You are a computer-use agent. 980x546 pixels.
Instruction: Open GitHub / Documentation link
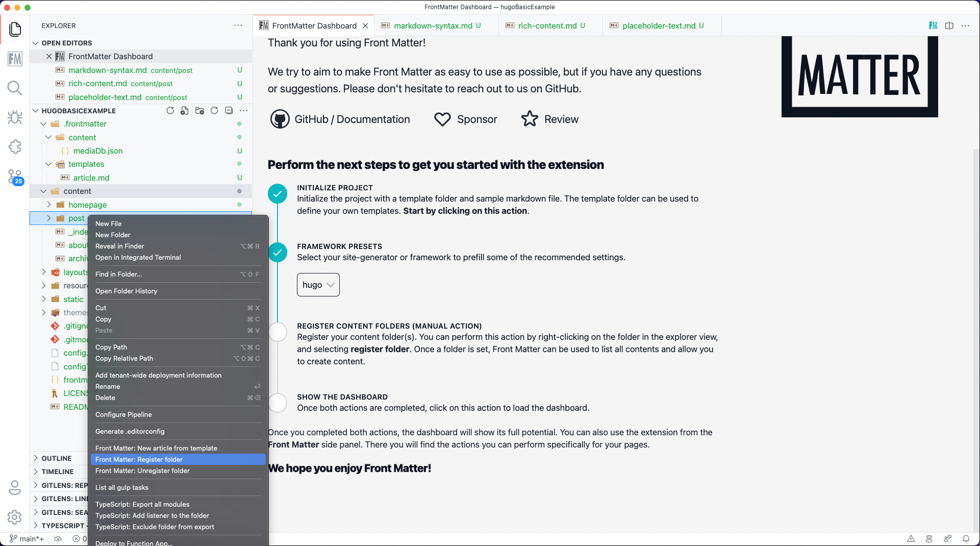[340, 119]
